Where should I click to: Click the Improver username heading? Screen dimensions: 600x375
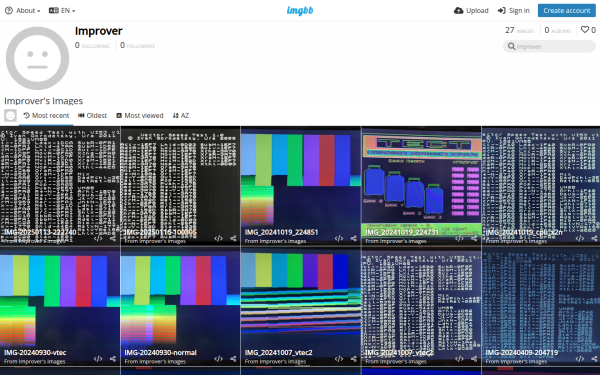(x=99, y=31)
